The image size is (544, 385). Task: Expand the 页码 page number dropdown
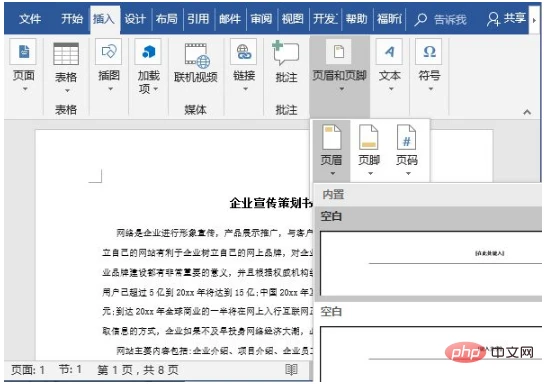[x=407, y=151]
